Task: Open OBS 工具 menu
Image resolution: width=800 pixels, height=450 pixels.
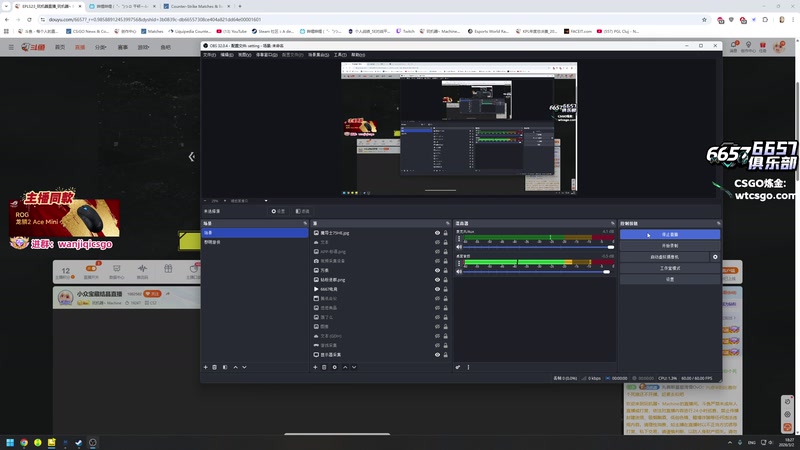Action: 340,55
